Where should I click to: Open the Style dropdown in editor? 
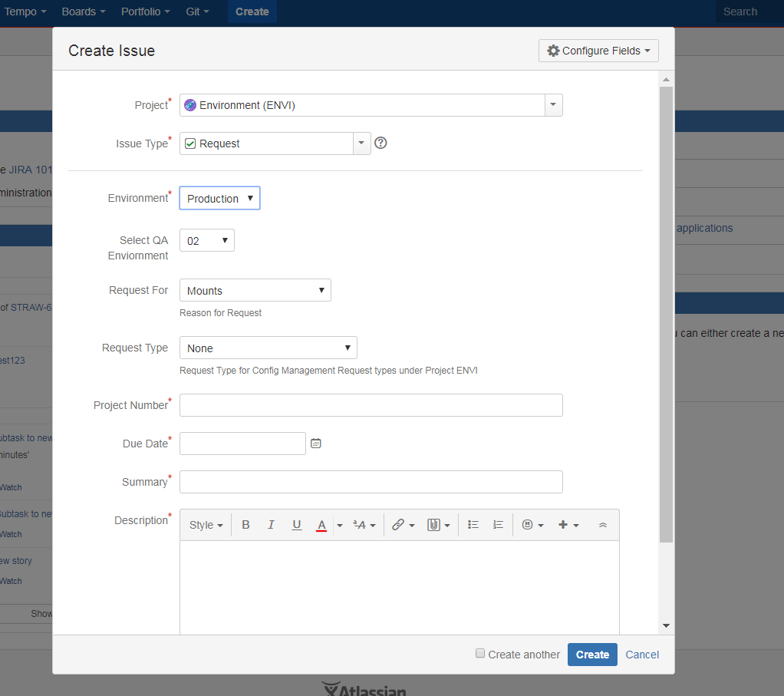(x=206, y=525)
